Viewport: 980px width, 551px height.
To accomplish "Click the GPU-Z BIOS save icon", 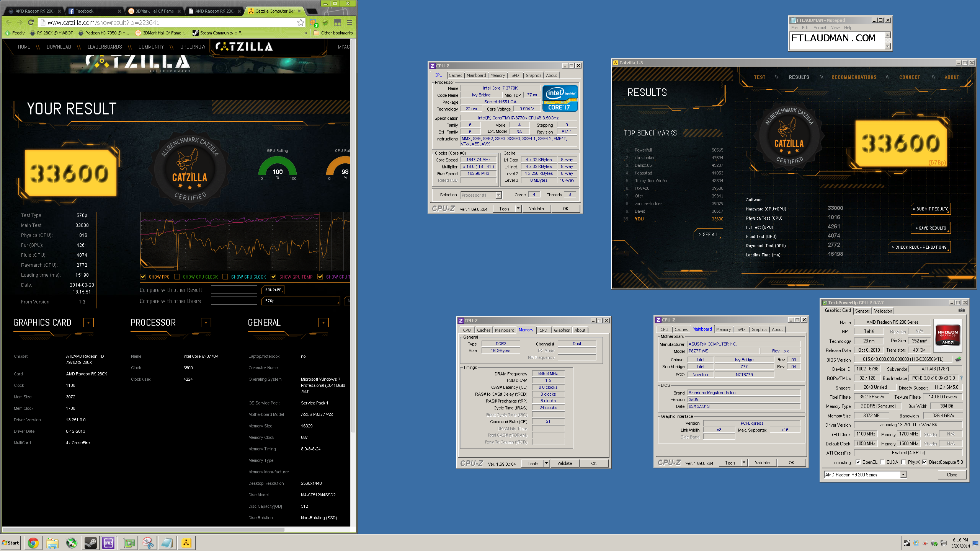I will pos(958,359).
